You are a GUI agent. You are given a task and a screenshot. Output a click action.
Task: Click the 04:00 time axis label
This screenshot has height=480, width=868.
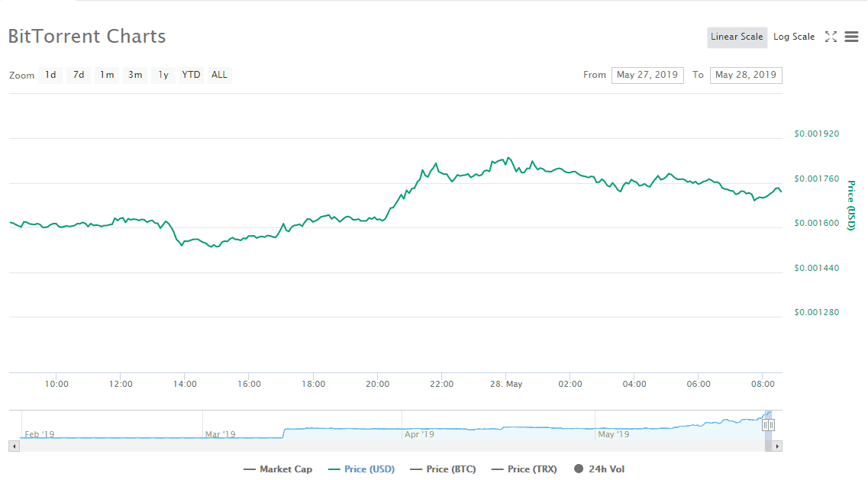634,384
